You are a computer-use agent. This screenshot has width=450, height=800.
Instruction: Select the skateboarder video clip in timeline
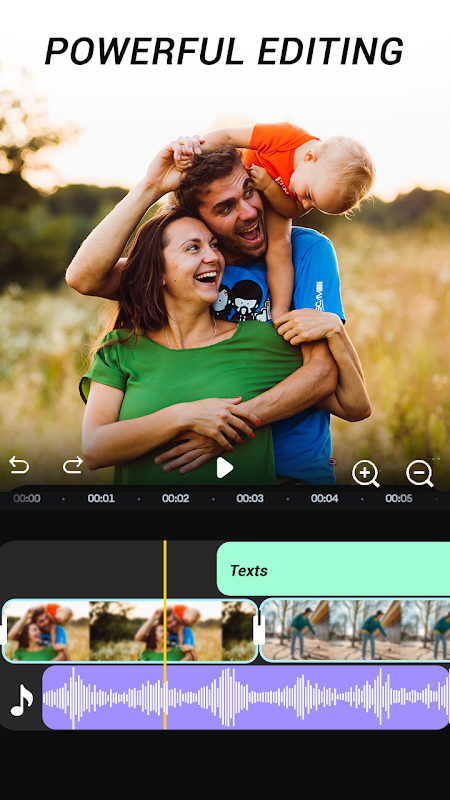[x=355, y=631]
